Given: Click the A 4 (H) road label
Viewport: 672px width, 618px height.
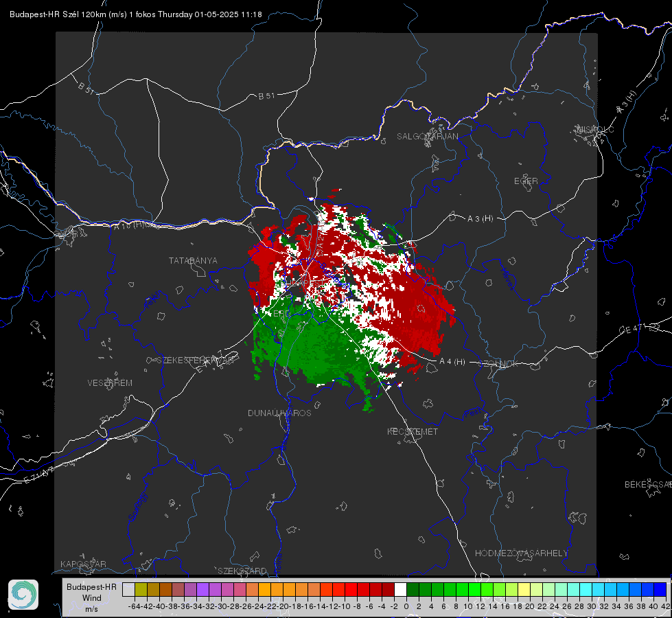Looking at the screenshot, I should click(452, 362).
